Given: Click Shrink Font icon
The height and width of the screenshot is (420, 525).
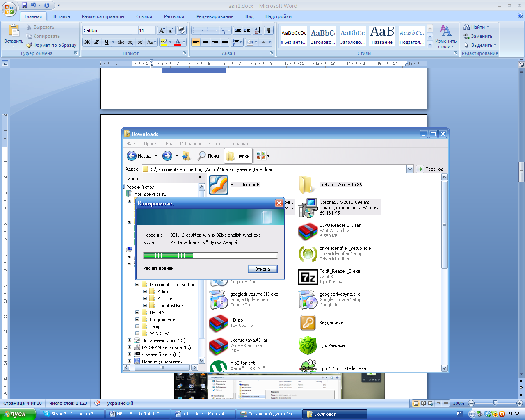Looking at the screenshot, I should [x=171, y=30].
